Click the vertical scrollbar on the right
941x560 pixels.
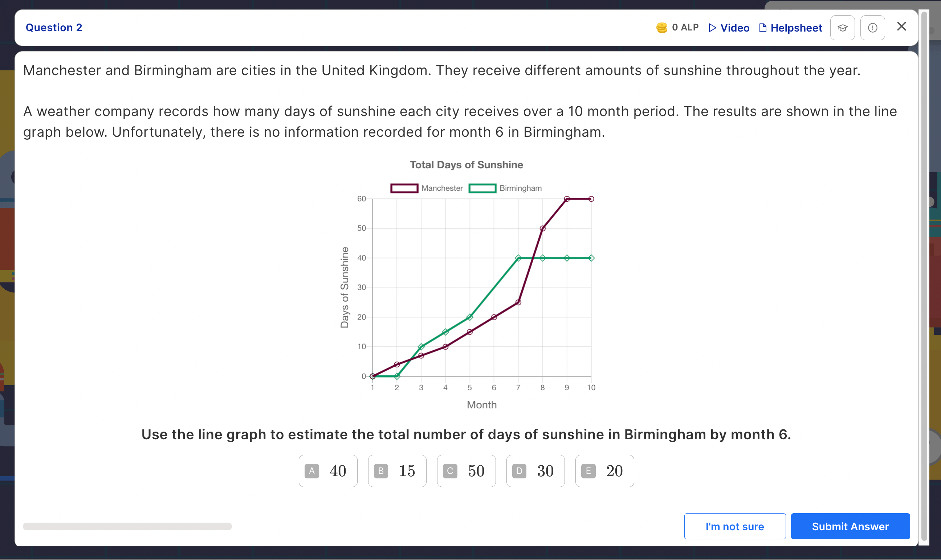point(924,276)
